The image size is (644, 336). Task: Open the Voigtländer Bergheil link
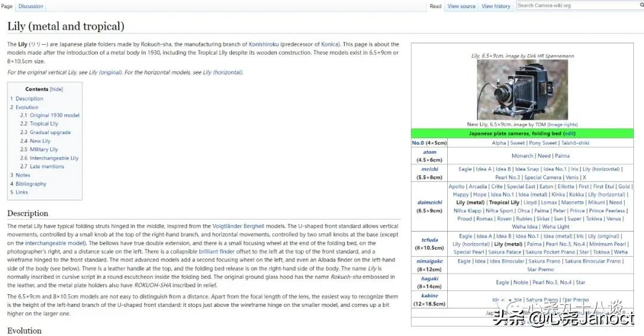[x=238, y=226]
